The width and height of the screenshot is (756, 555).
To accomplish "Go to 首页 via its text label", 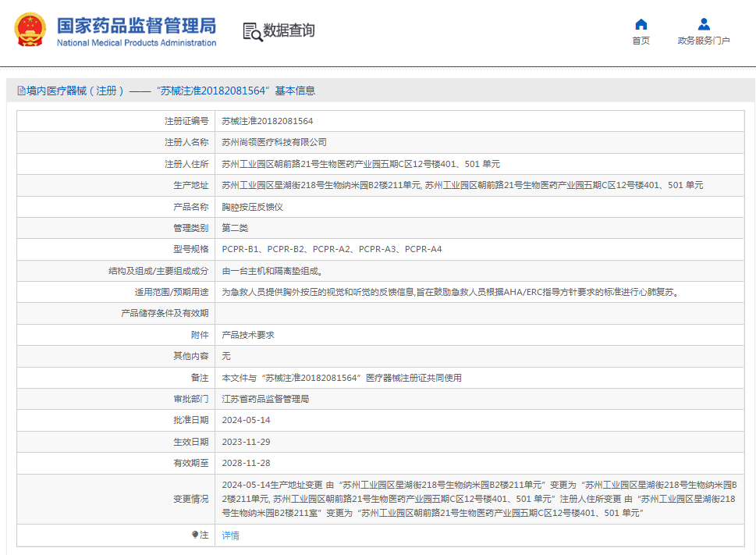I will [x=641, y=41].
